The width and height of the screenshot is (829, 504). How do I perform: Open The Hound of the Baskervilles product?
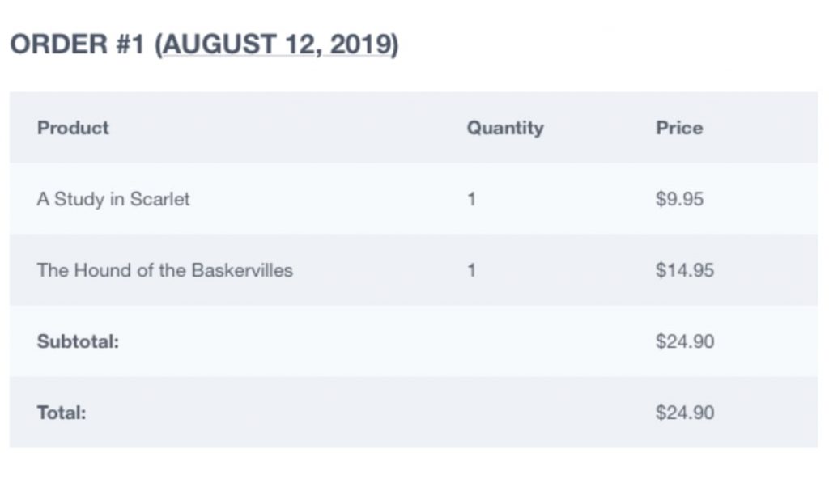point(165,270)
